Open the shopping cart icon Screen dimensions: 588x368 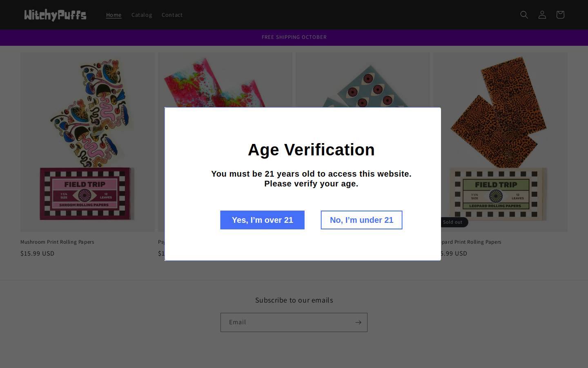pyautogui.click(x=560, y=15)
